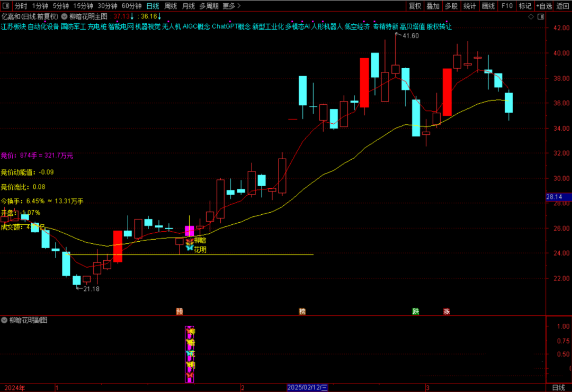This screenshot has width=572, height=392.
Task: Switch to 分时 view
Action: click(x=21, y=6)
